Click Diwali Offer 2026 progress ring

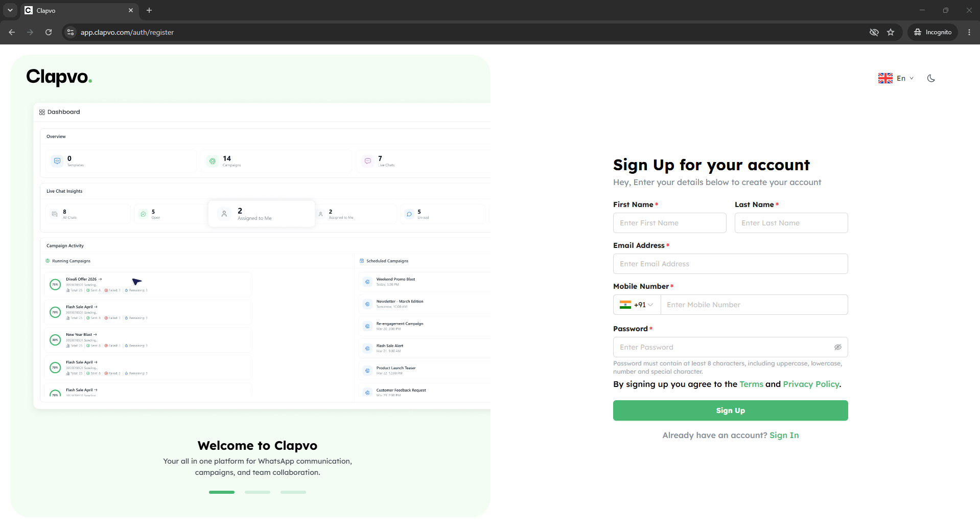pyautogui.click(x=55, y=285)
